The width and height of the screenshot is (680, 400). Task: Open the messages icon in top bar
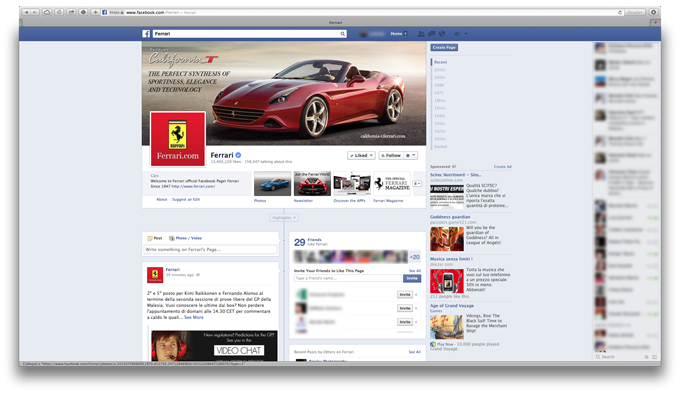pyautogui.click(x=432, y=33)
